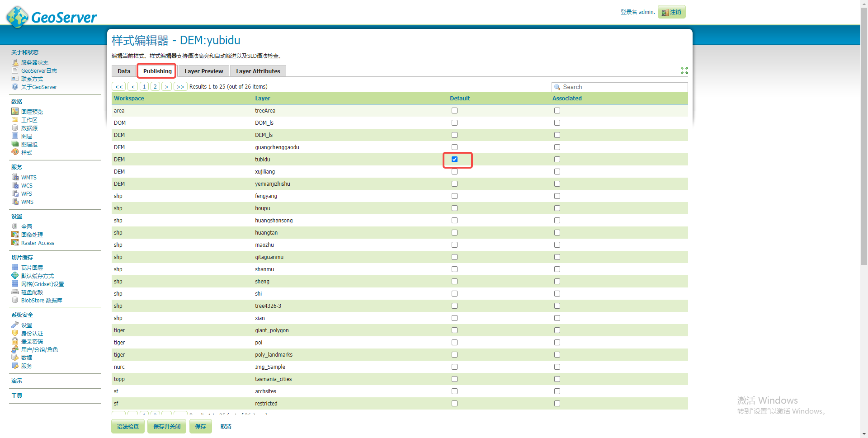Click the 联系方式 contact icon
This screenshot has height=438, width=868.
pyautogui.click(x=15, y=79)
